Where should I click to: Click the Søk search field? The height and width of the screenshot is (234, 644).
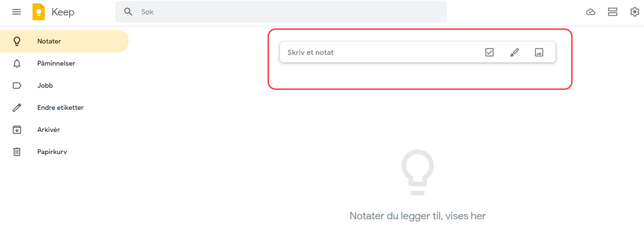pos(287,12)
